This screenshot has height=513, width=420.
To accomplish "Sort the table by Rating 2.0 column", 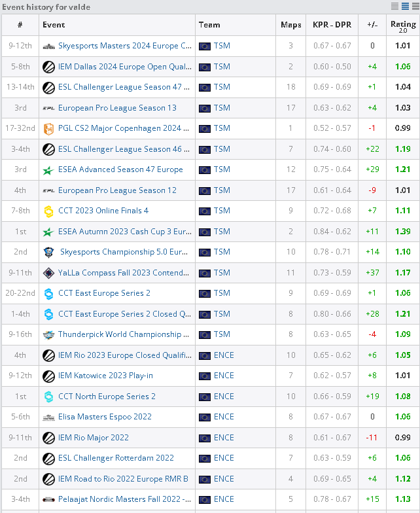I will (403, 26).
